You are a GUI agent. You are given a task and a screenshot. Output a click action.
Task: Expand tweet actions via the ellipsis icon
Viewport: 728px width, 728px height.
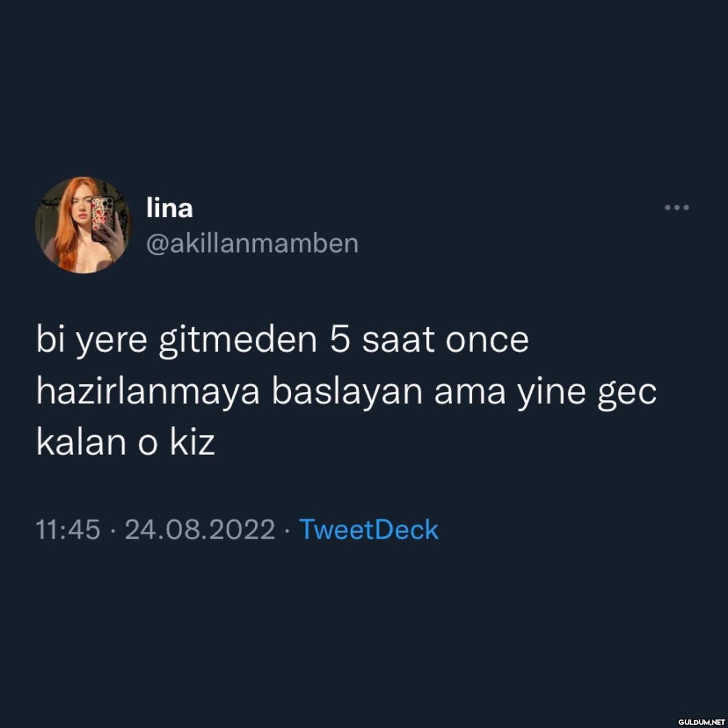(677, 208)
